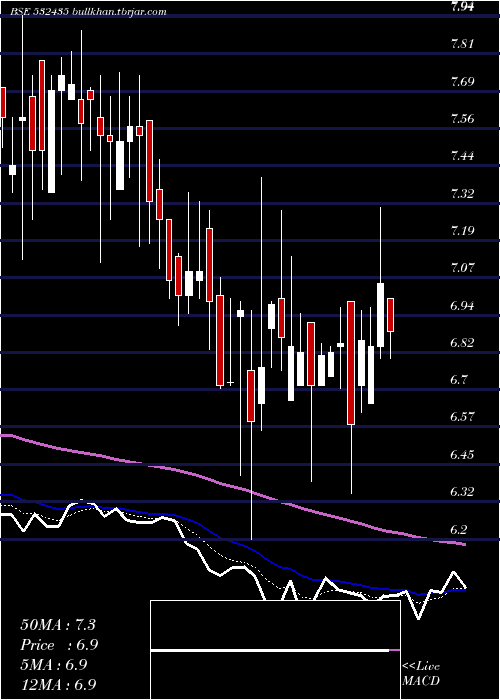Click the MACD indicator box
500x700 pixels.
pyautogui.click(x=275, y=650)
